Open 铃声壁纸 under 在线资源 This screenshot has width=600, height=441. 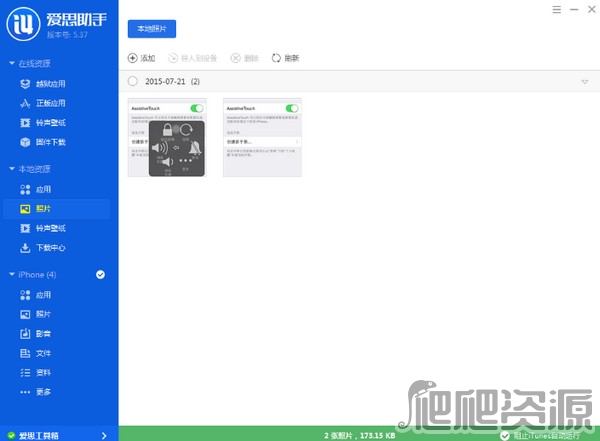pyautogui.click(x=43, y=123)
